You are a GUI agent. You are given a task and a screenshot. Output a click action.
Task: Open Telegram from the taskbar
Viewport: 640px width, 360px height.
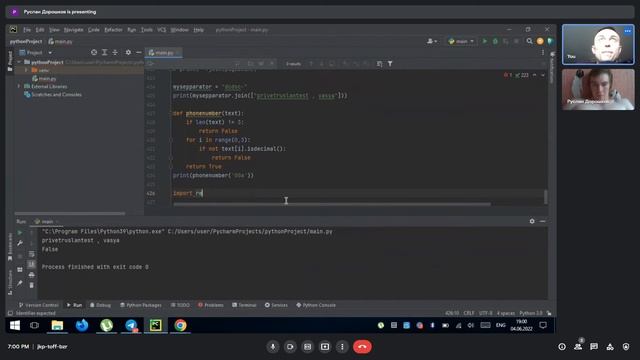pos(131,325)
